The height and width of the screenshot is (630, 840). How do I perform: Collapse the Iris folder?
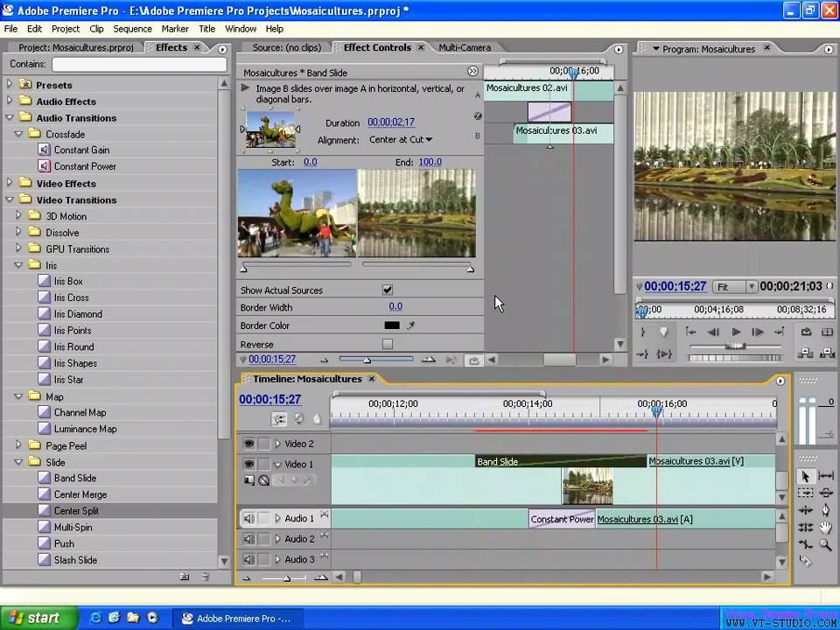coord(18,264)
